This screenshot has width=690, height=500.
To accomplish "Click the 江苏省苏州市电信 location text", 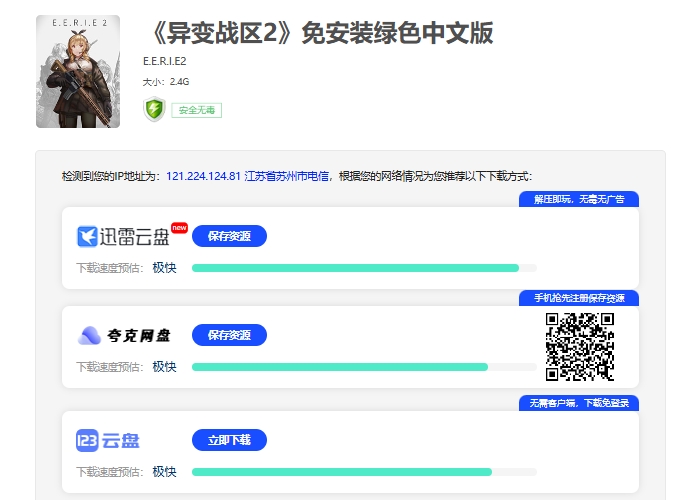I will pos(287,176).
